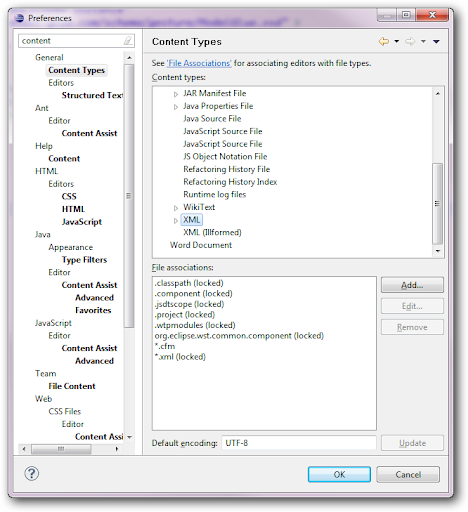468x512 pixels.
Task: Open the page view menu arrow
Action: [436, 42]
